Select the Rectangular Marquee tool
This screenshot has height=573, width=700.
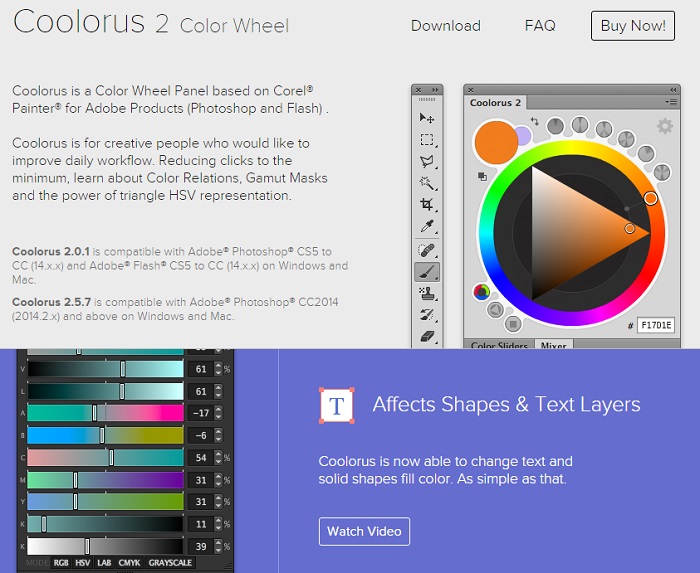tap(427, 140)
